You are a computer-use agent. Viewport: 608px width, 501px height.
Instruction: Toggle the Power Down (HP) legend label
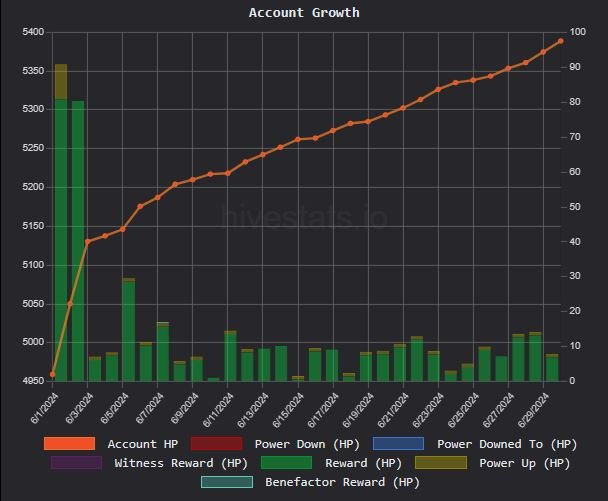coord(307,444)
